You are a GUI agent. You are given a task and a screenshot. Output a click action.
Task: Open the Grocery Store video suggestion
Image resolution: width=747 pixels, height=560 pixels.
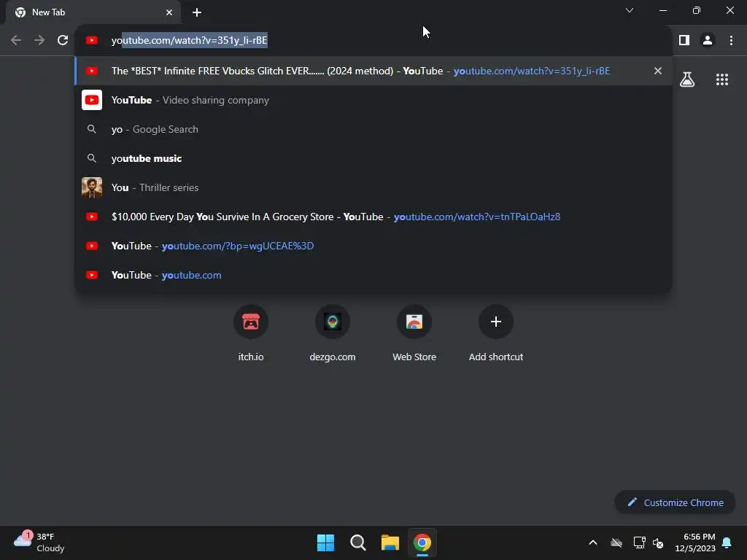pos(373,217)
